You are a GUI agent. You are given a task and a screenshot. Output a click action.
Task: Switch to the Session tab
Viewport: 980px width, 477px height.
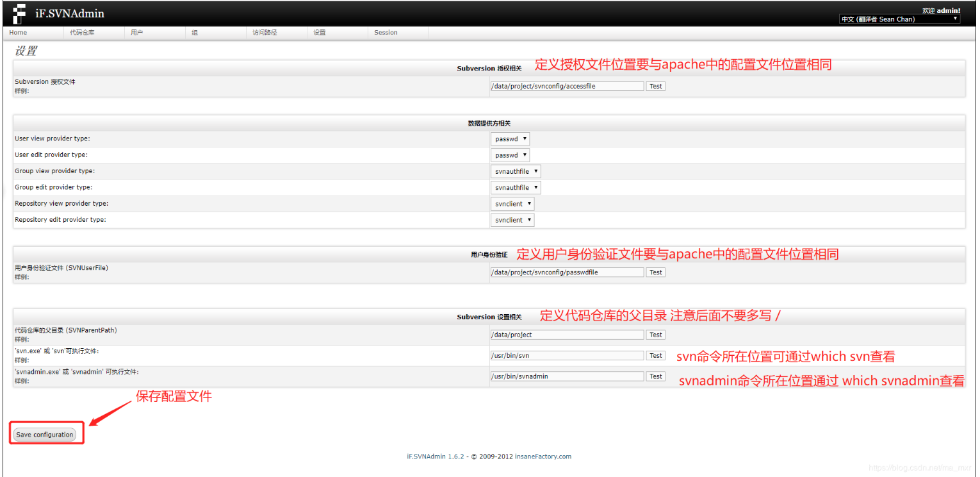click(x=386, y=32)
